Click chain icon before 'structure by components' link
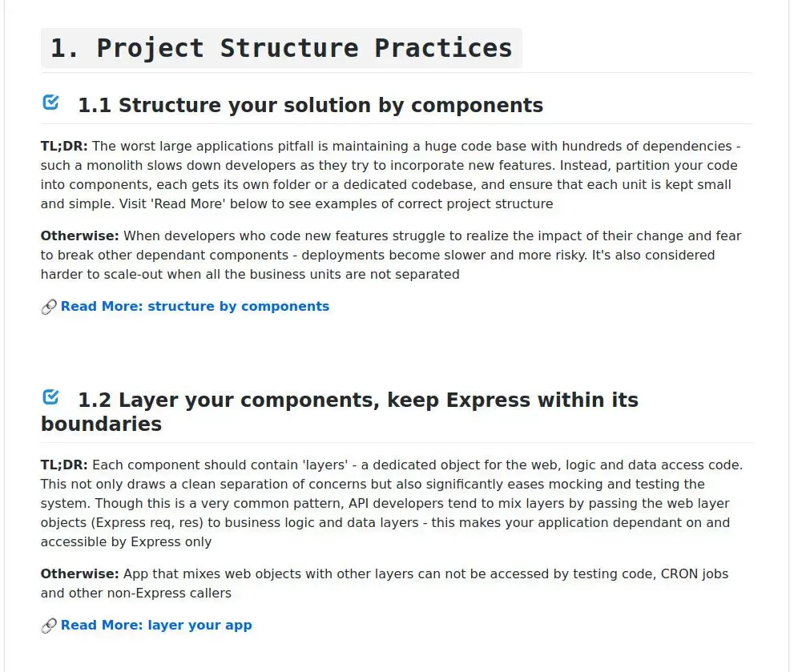The image size is (794, 672). (x=48, y=307)
